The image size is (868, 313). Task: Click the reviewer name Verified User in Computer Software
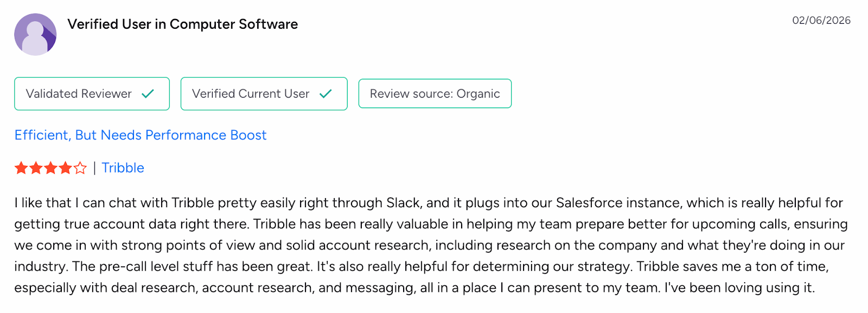[182, 24]
